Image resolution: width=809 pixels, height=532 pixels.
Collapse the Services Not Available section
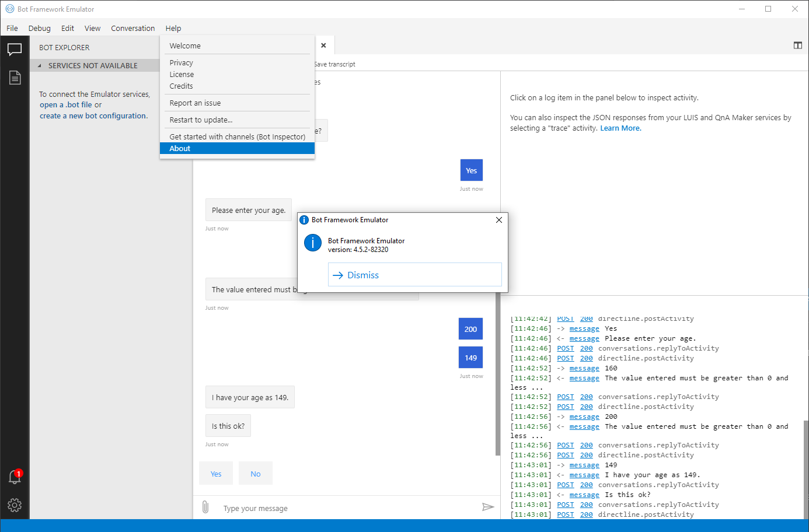coord(40,66)
